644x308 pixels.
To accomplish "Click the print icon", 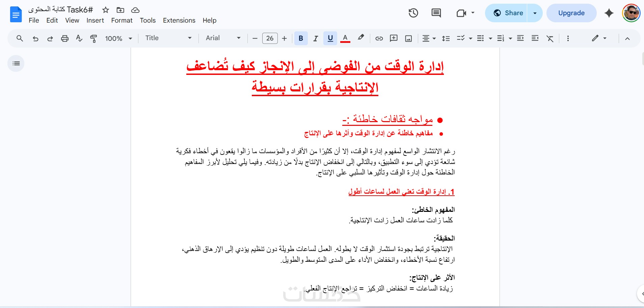I will (64, 38).
